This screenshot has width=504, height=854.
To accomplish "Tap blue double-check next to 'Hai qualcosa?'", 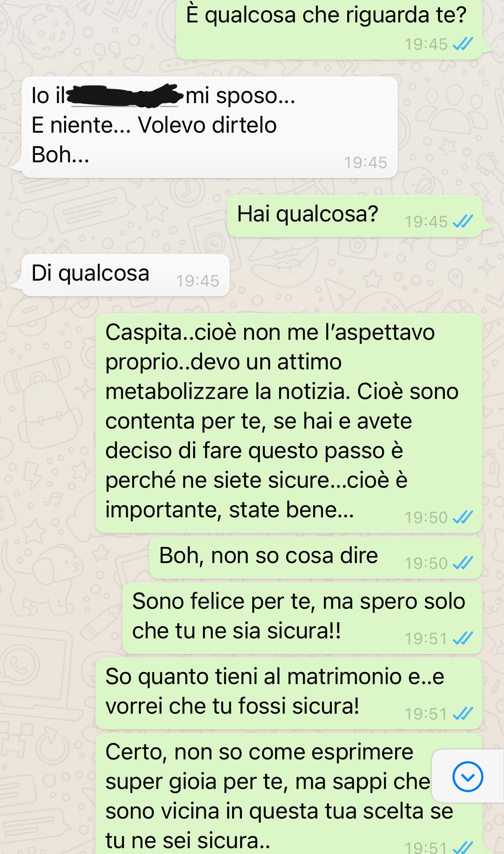I will [x=463, y=221].
